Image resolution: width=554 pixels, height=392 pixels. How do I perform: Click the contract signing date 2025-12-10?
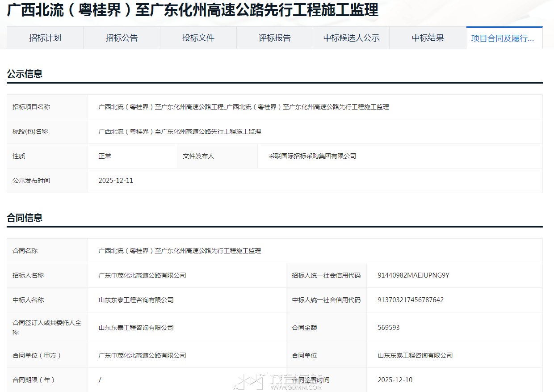tap(395, 380)
